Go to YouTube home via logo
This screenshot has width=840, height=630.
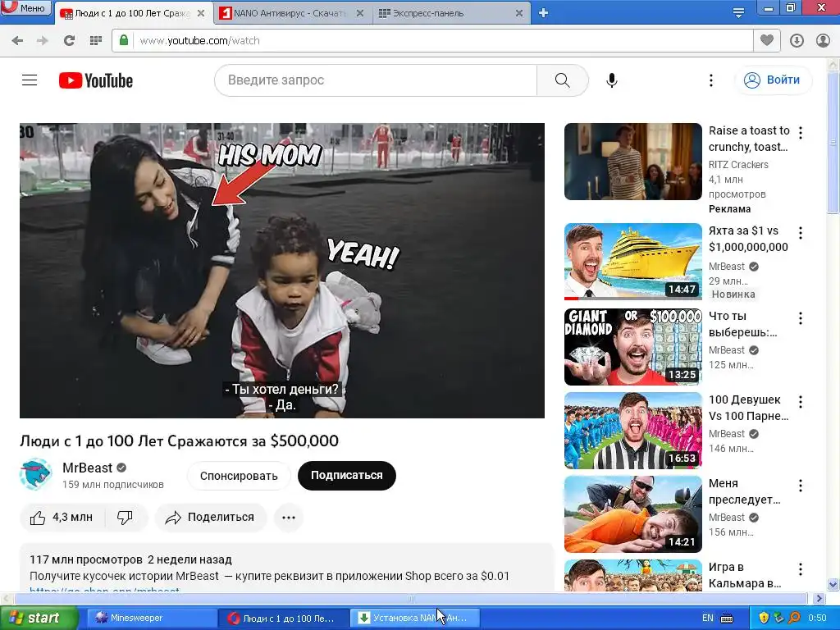96,80
